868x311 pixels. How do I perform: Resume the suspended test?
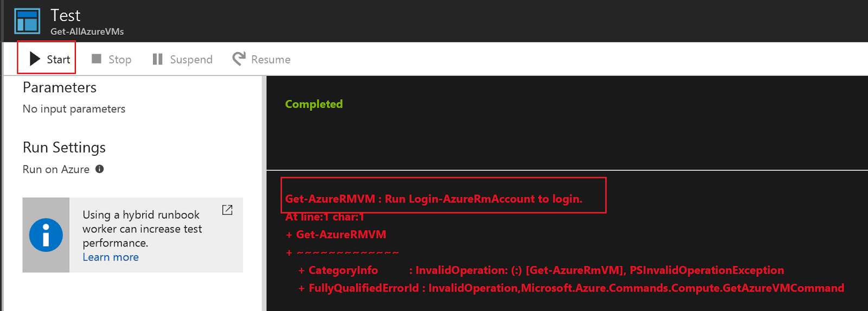tap(261, 59)
